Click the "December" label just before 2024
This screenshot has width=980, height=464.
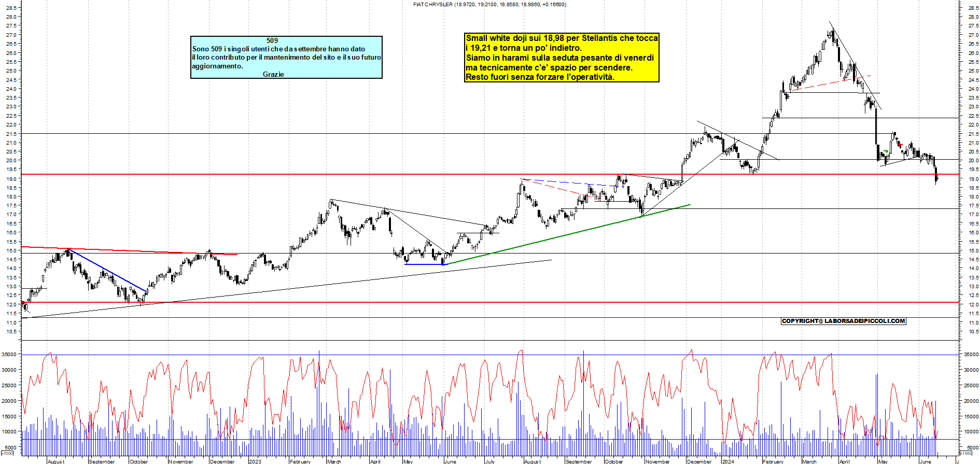(699, 461)
